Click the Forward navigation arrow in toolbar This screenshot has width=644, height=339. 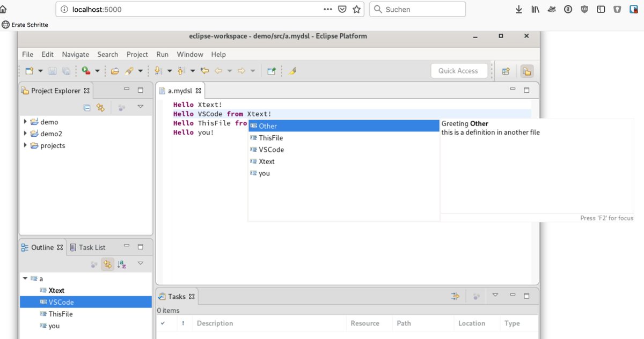[241, 71]
